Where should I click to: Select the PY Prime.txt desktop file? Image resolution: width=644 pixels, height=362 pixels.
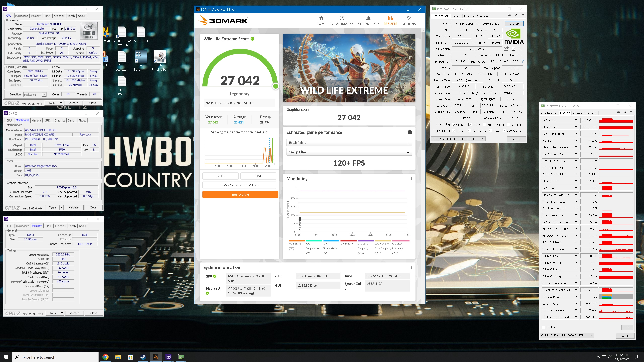pyautogui.click(x=141, y=35)
